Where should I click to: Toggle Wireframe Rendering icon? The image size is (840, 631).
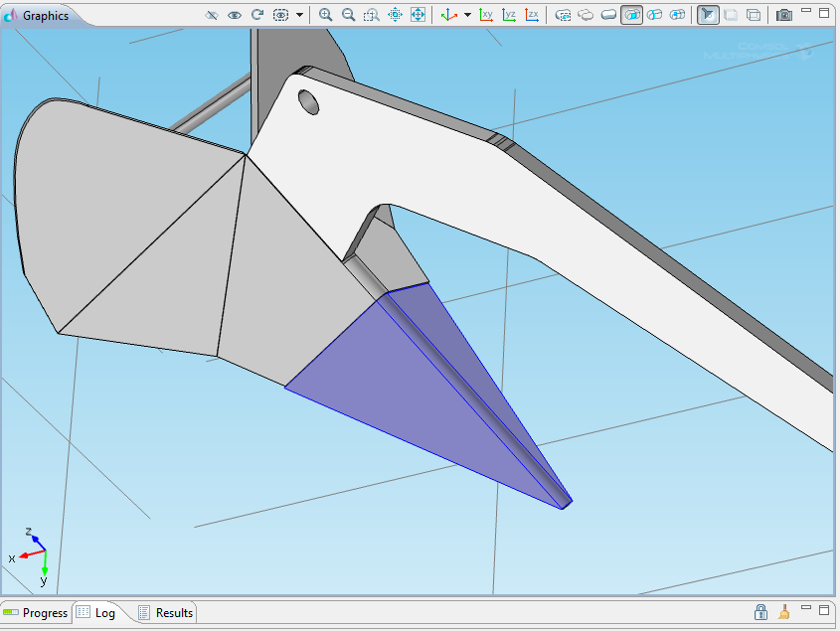(754, 15)
